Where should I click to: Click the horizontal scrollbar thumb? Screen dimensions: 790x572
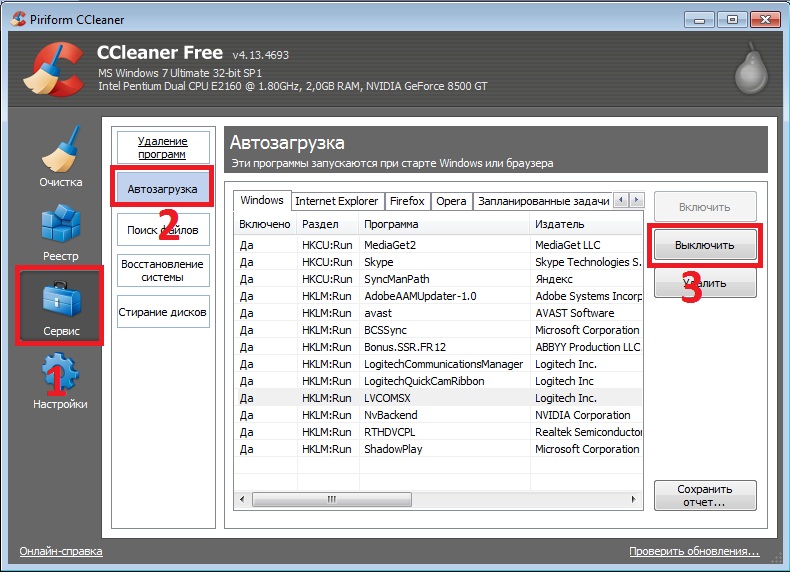(x=332, y=499)
